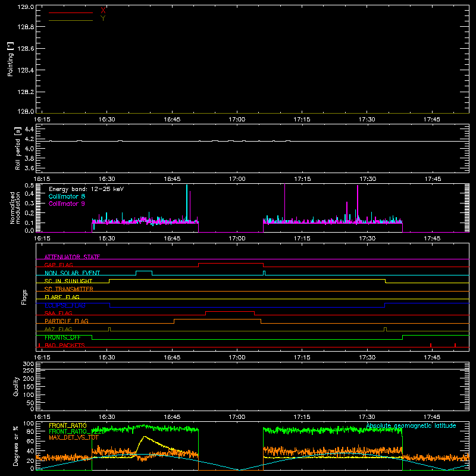Click the ATTENUATOR_STATE flag label
This screenshot has height=476, width=476.
point(72,257)
